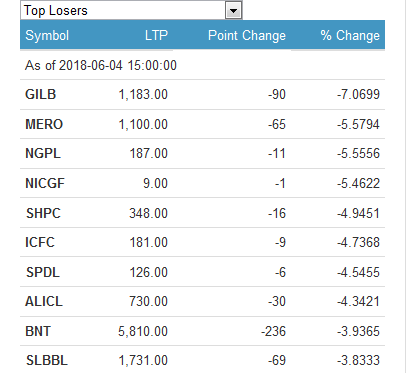Open the SLBBL stock symbol link
This screenshot has height=373, width=407.
click(47, 360)
